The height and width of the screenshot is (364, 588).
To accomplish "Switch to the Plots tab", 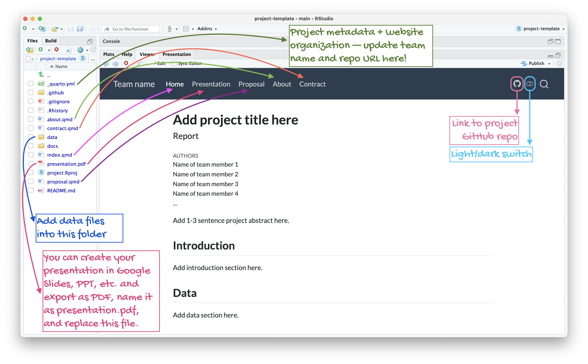I will coord(109,54).
